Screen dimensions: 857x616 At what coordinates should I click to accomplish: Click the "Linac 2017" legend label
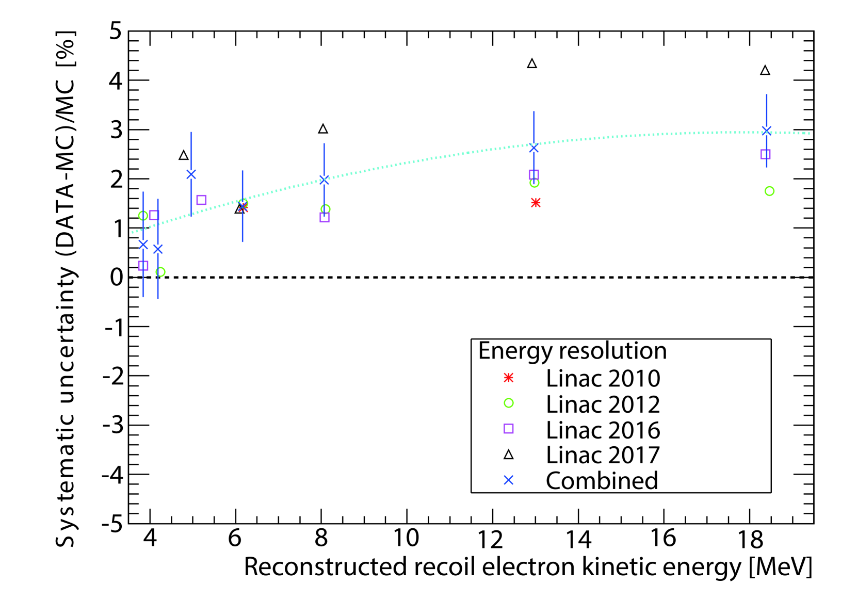(603, 455)
